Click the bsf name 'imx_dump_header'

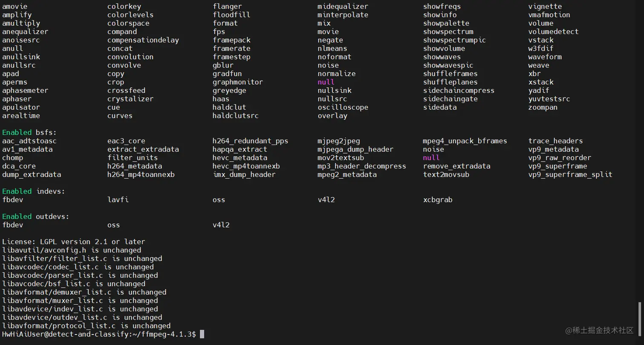tap(244, 174)
